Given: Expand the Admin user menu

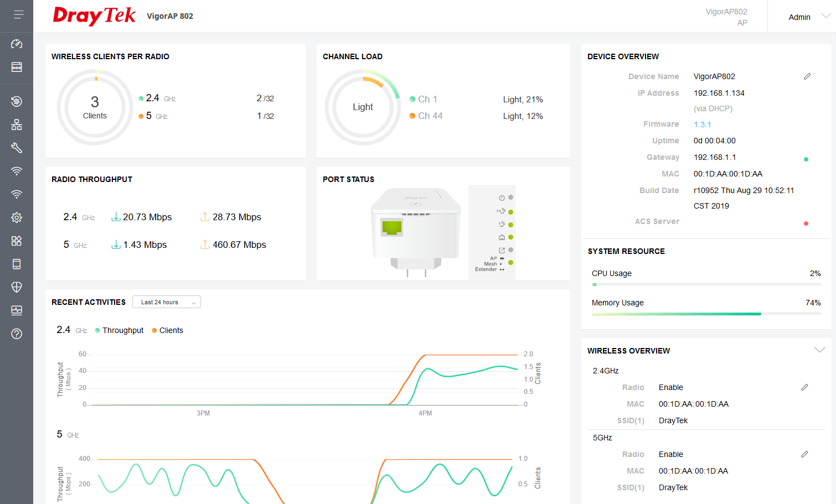Looking at the screenshot, I should pyautogui.click(x=808, y=17).
